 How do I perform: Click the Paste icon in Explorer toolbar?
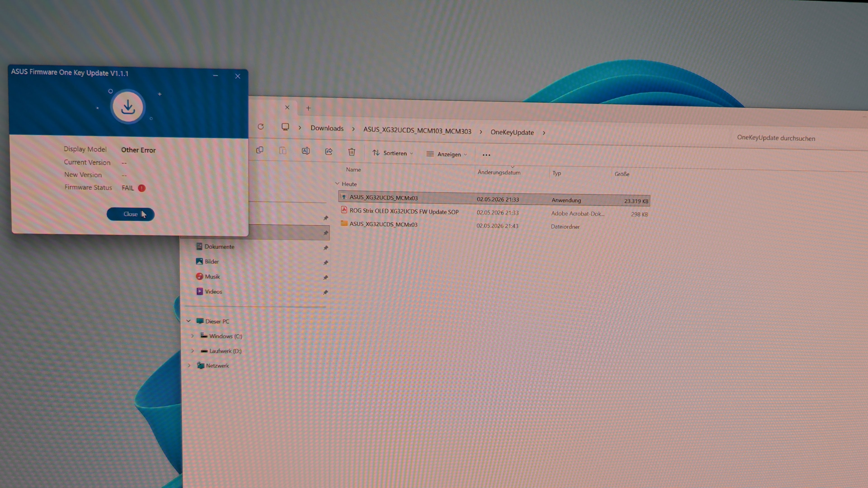[283, 150]
